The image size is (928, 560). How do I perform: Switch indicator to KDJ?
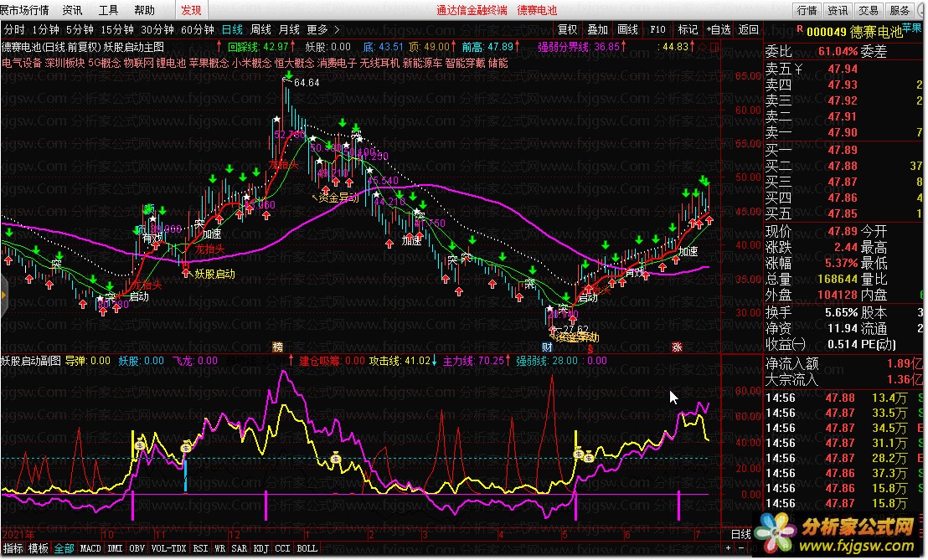(x=260, y=549)
